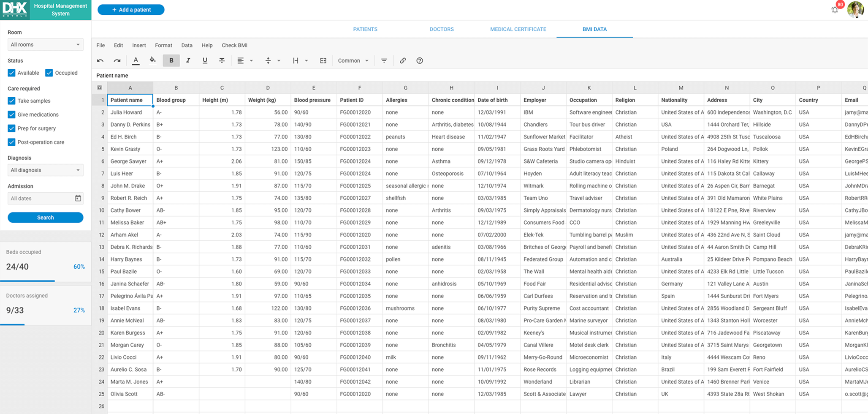Click the horizontal align icon

pos(241,60)
